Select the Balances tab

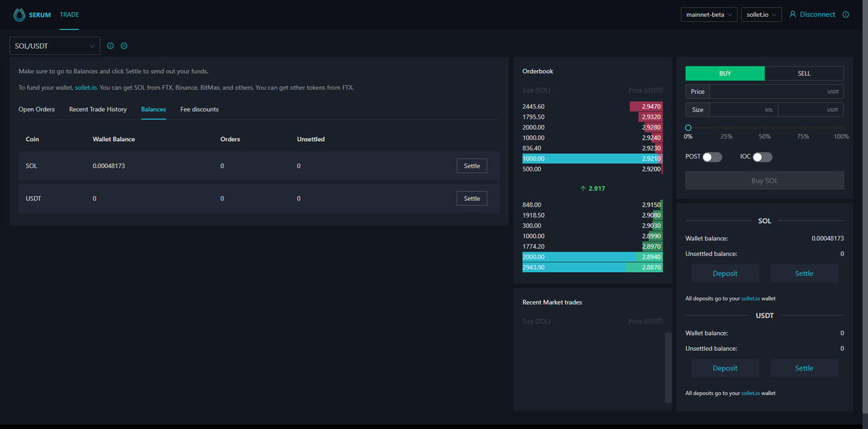(153, 109)
